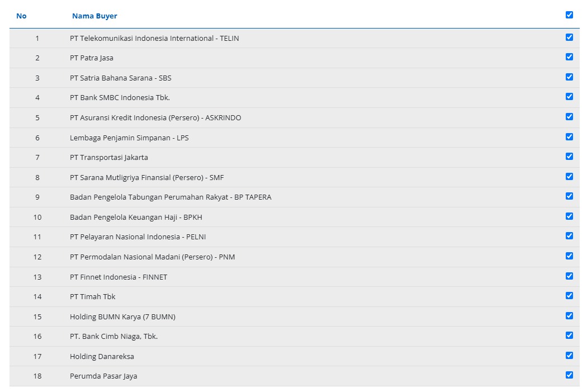587x392 pixels.
Task: Click row number 15 cell
Action: (x=37, y=317)
